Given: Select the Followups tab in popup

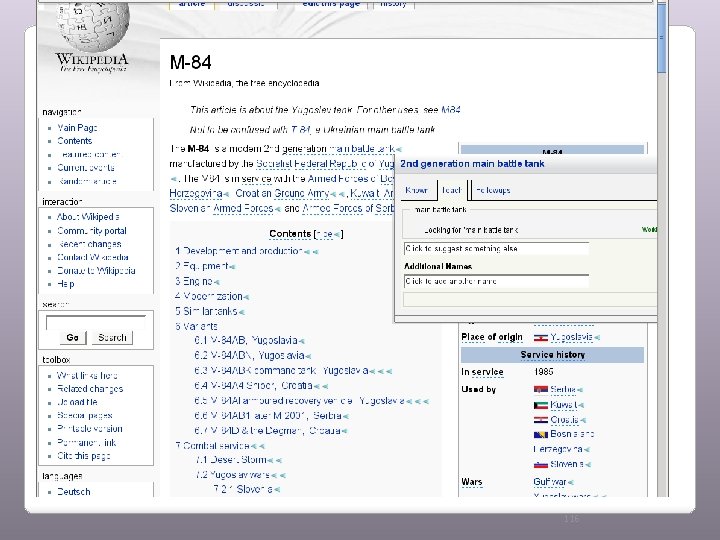Looking at the screenshot, I should 493,190.
